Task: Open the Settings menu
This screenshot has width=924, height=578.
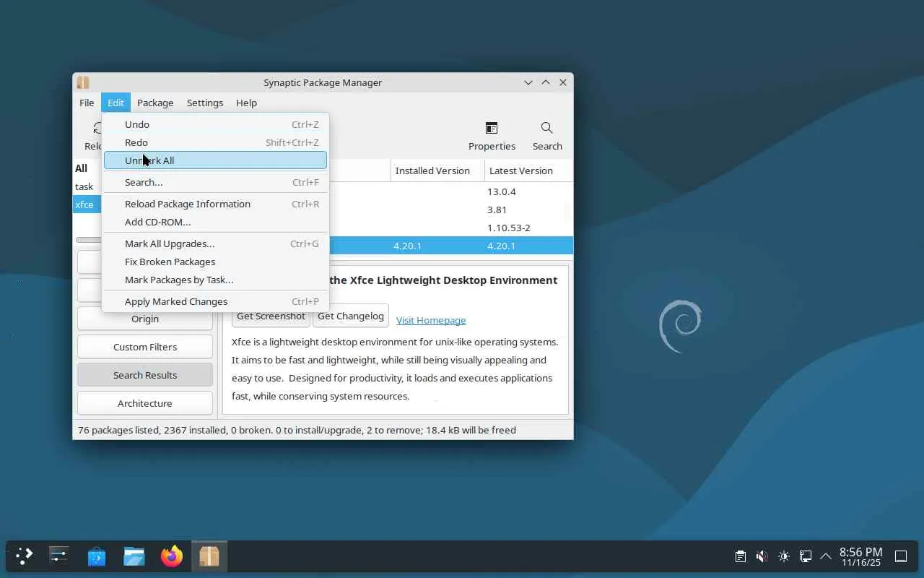Action: pos(205,103)
